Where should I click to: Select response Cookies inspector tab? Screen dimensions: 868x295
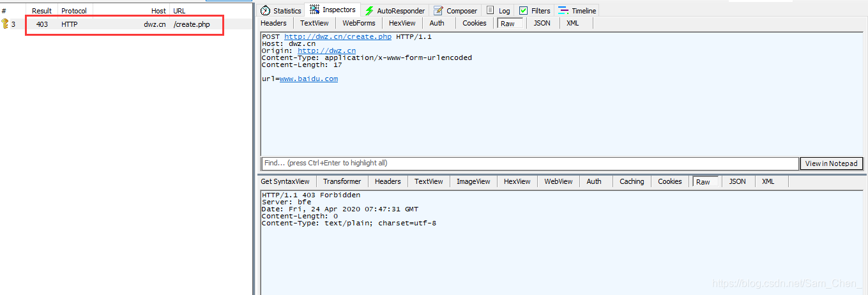pyautogui.click(x=670, y=181)
